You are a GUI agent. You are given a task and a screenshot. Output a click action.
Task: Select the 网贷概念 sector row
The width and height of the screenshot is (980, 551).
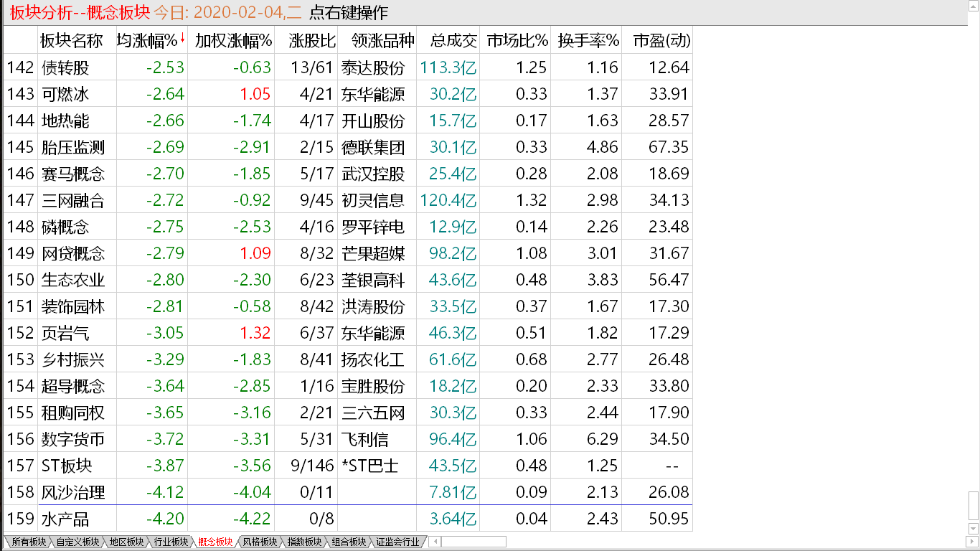[348, 253]
